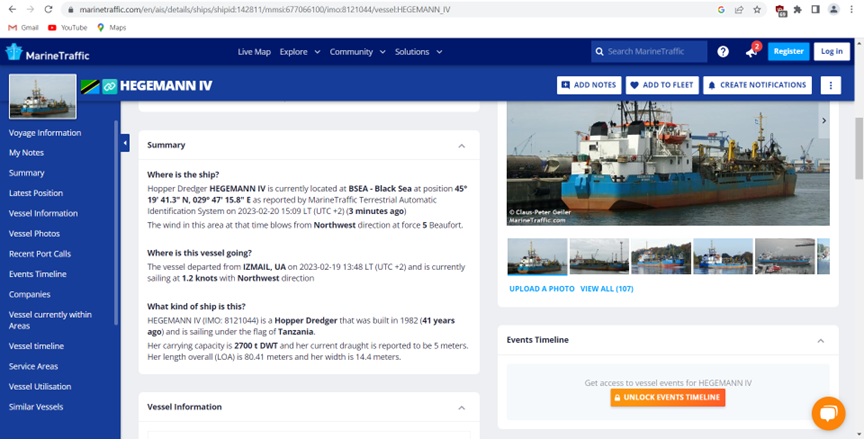Go to Service Areas section

[33, 366]
